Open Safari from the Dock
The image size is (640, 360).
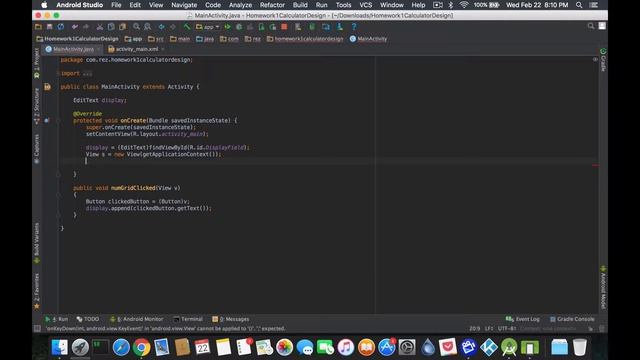click(121, 347)
